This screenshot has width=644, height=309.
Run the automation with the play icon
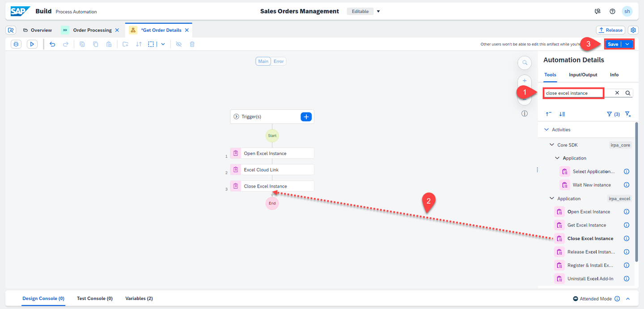coord(32,44)
